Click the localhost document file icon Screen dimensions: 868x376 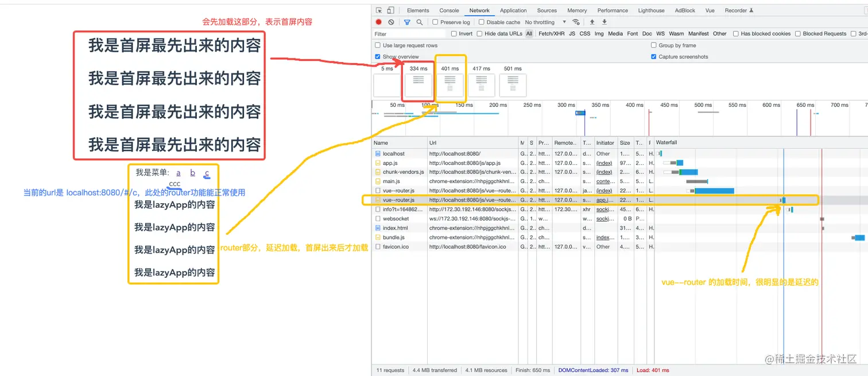click(x=378, y=154)
